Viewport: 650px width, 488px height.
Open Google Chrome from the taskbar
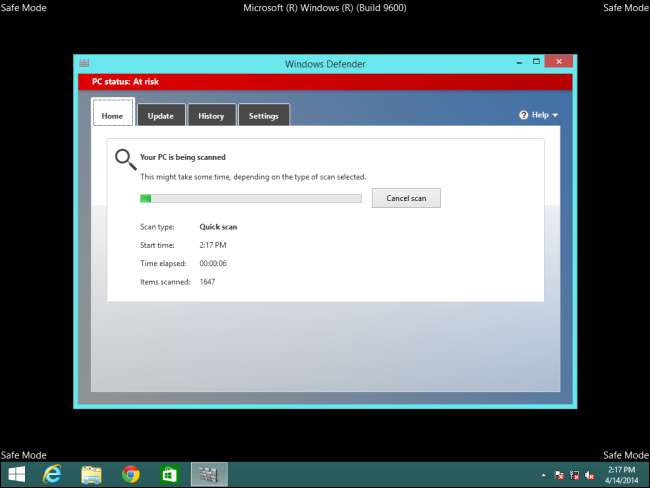[130, 474]
